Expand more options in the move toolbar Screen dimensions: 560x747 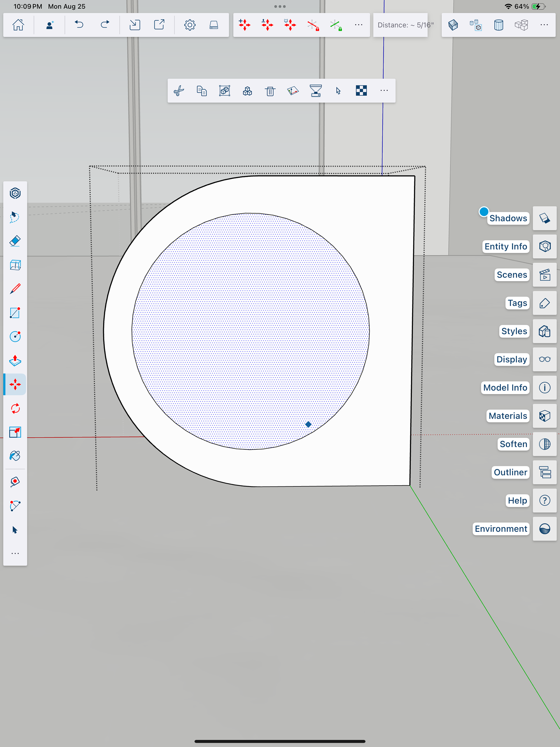(x=358, y=25)
